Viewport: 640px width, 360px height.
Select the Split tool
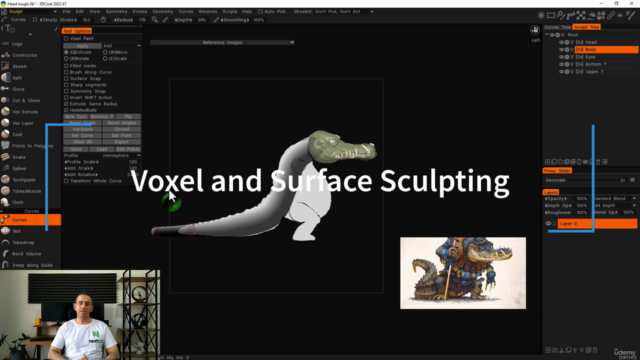tap(17, 78)
